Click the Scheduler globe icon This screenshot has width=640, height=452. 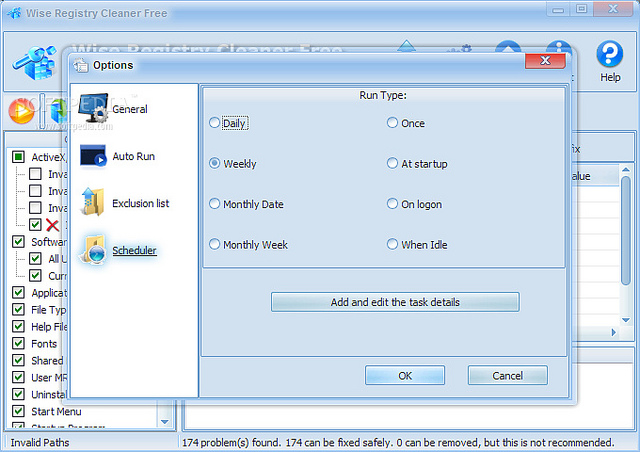[x=93, y=250]
